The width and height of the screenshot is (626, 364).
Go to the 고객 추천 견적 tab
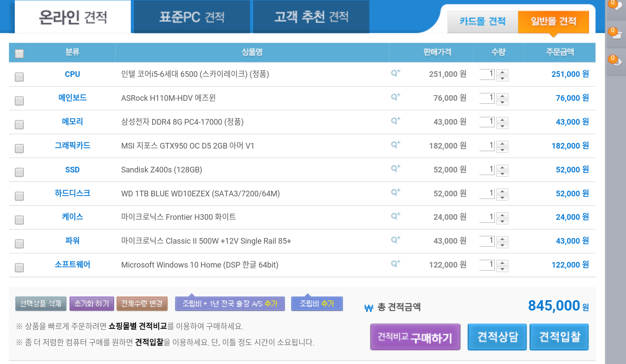coord(311,17)
